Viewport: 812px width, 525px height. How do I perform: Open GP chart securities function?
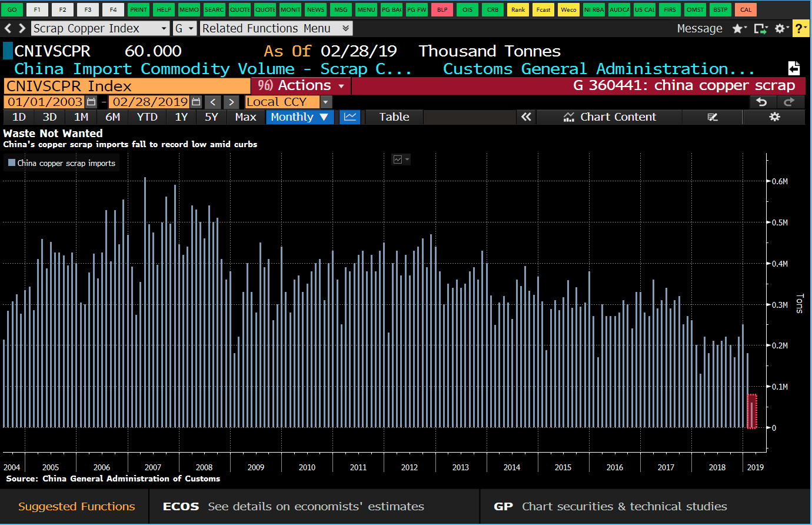(x=645, y=507)
